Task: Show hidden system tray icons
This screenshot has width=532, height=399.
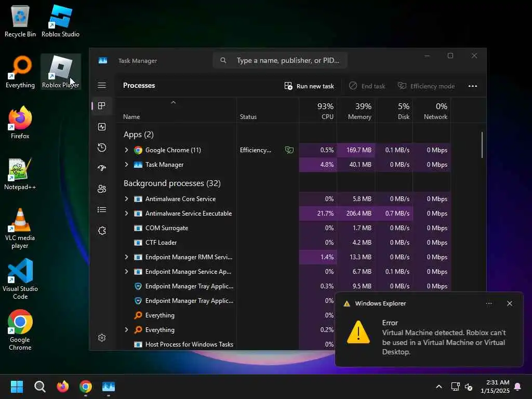Action: (438, 387)
